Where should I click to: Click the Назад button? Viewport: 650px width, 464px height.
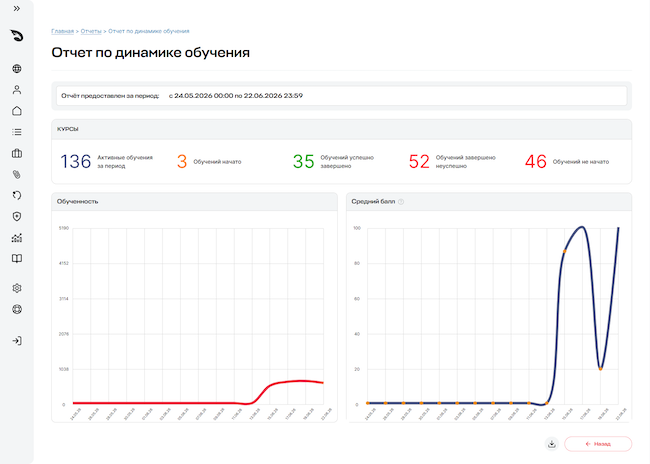(x=598, y=444)
